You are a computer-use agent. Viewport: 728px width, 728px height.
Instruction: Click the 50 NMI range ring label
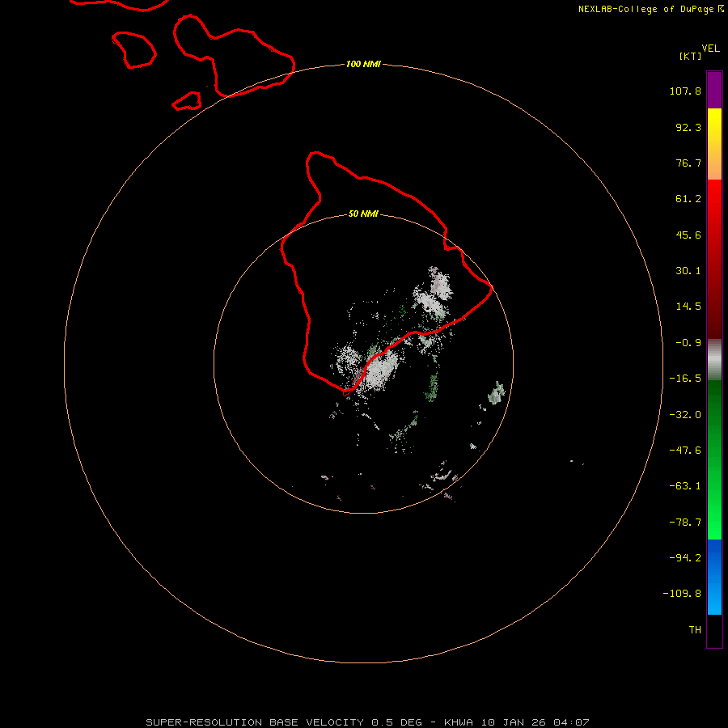click(x=363, y=214)
